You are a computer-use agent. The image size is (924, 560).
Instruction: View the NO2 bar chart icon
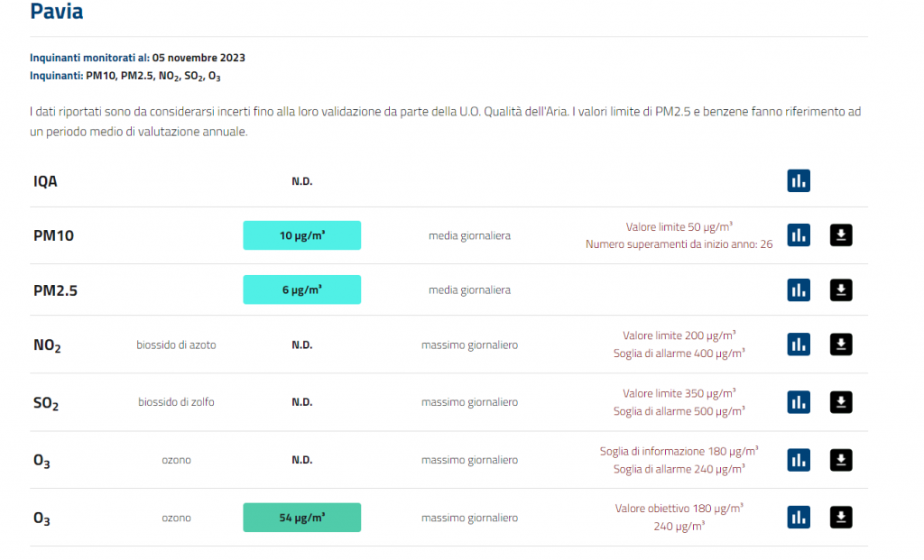point(798,344)
